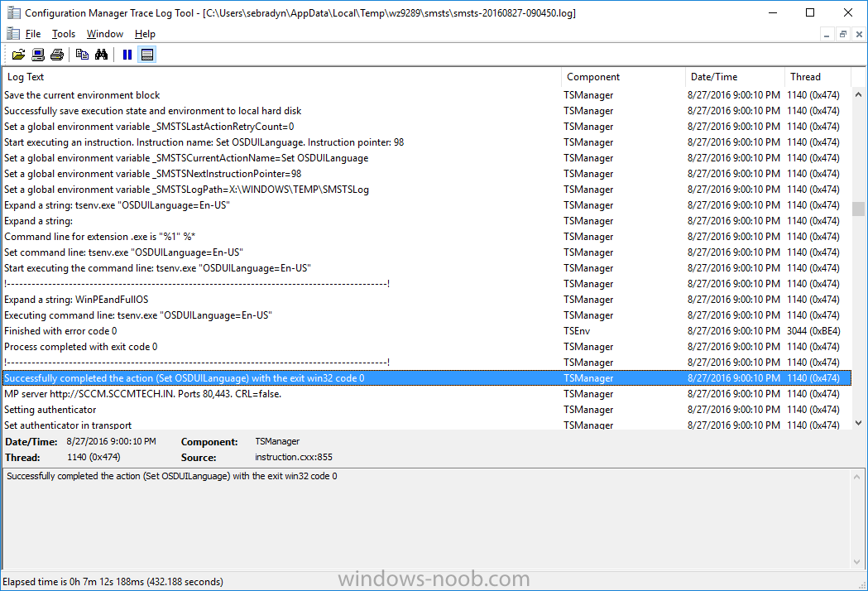The height and width of the screenshot is (591, 868).
Task: Click the log list scroll down arrow
Action: (858, 423)
